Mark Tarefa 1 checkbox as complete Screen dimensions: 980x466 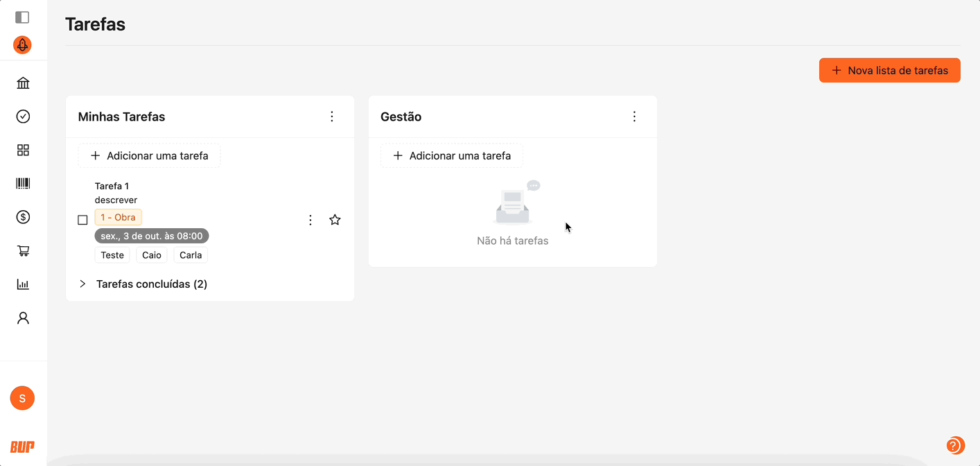tap(82, 220)
